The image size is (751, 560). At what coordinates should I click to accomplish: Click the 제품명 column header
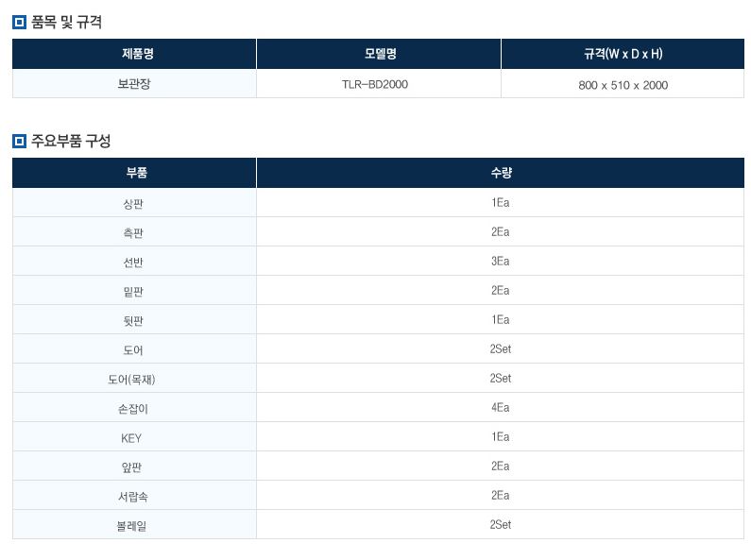pos(134,54)
